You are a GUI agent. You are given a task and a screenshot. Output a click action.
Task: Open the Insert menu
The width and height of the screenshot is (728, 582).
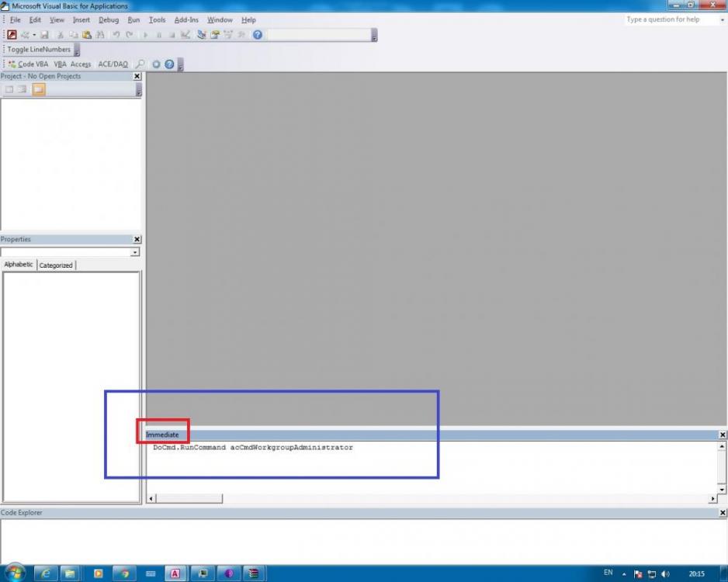point(81,20)
